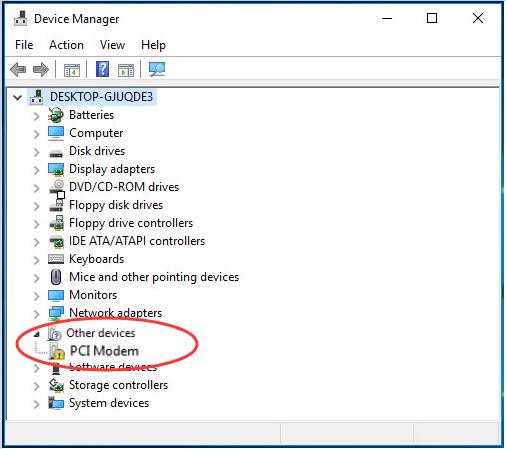Expand the Display adapters category

[36, 170]
